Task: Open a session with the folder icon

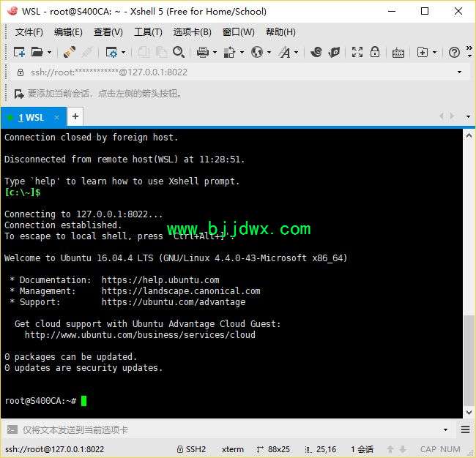Action: point(37,52)
